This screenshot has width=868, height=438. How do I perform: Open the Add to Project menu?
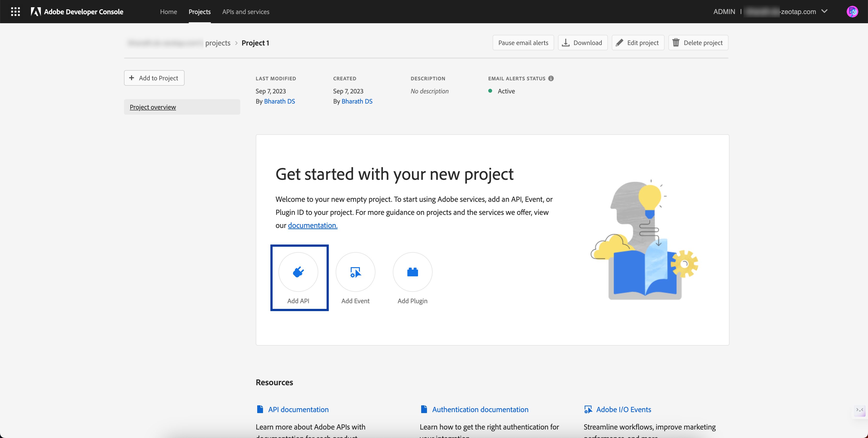tap(154, 78)
